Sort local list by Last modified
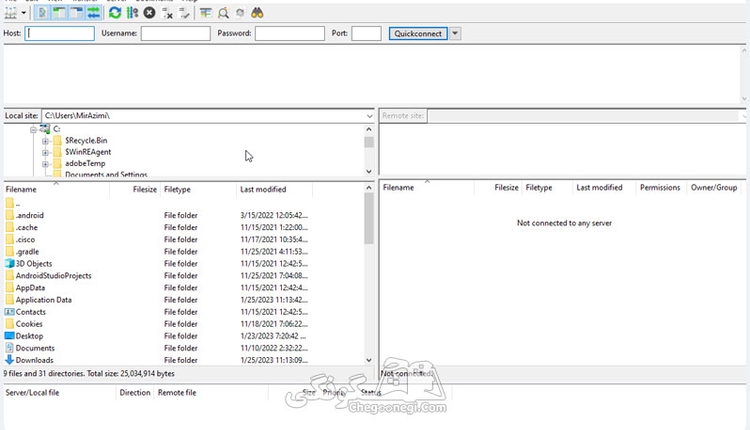 coord(275,189)
